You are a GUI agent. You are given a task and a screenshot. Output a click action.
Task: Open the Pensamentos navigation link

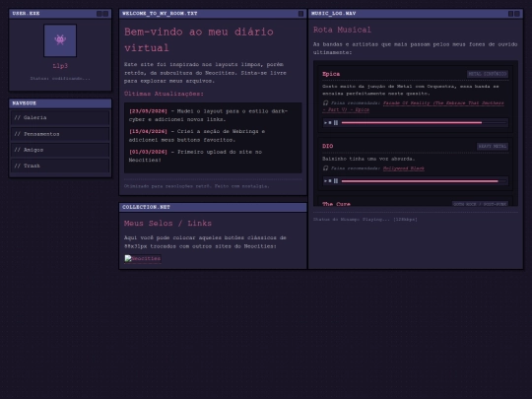pos(60,134)
